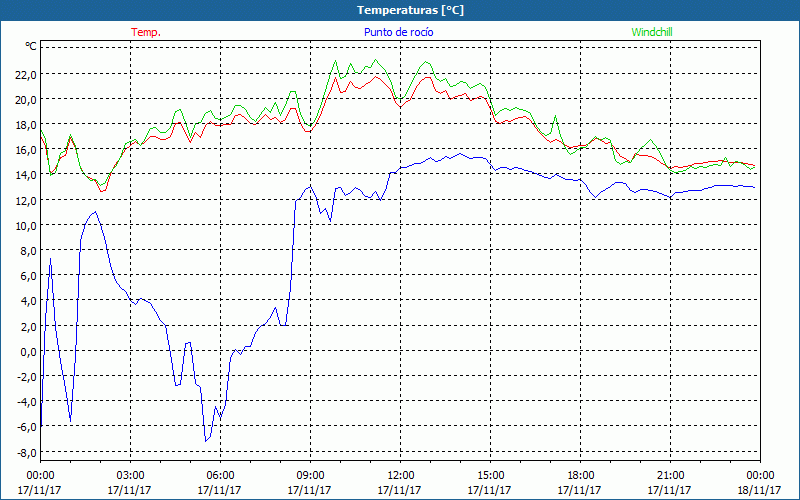Click the 03:00 time axis label
Viewport: 800px width, 500px height.
pyautogui.click(x=130, y=475)
